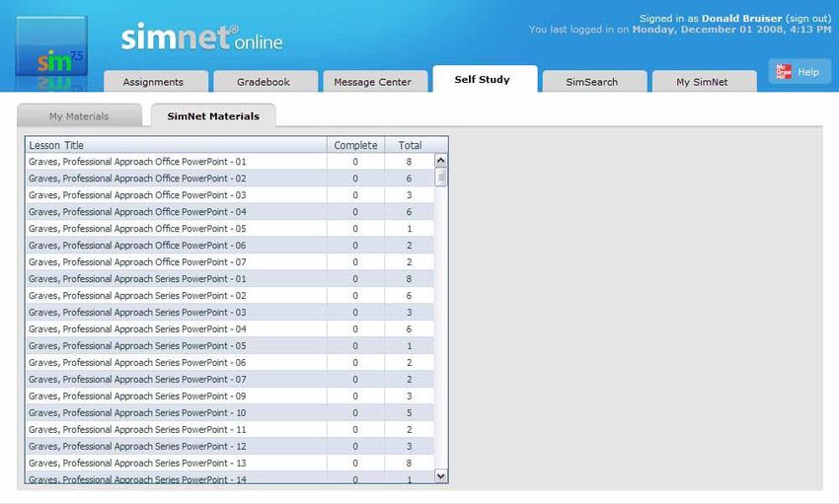Select lesson Series PowerPoint - 01

[230, 279]
